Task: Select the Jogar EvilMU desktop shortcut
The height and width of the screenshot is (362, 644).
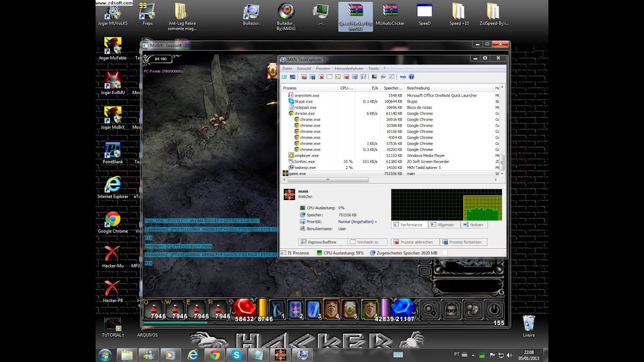Action: (x=113, y=83)
